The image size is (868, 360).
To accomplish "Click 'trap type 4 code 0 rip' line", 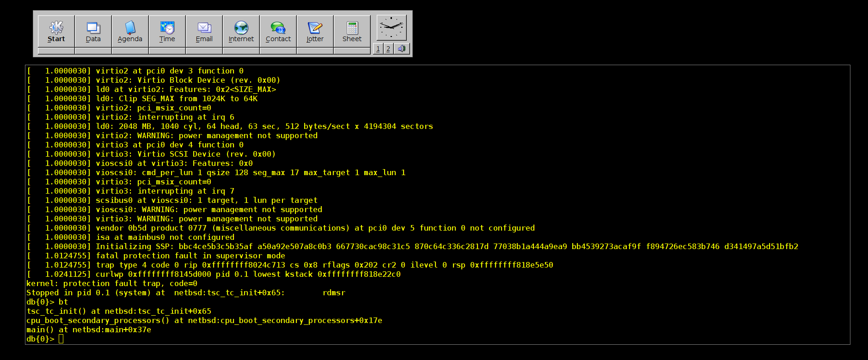I will click(290, 265).
